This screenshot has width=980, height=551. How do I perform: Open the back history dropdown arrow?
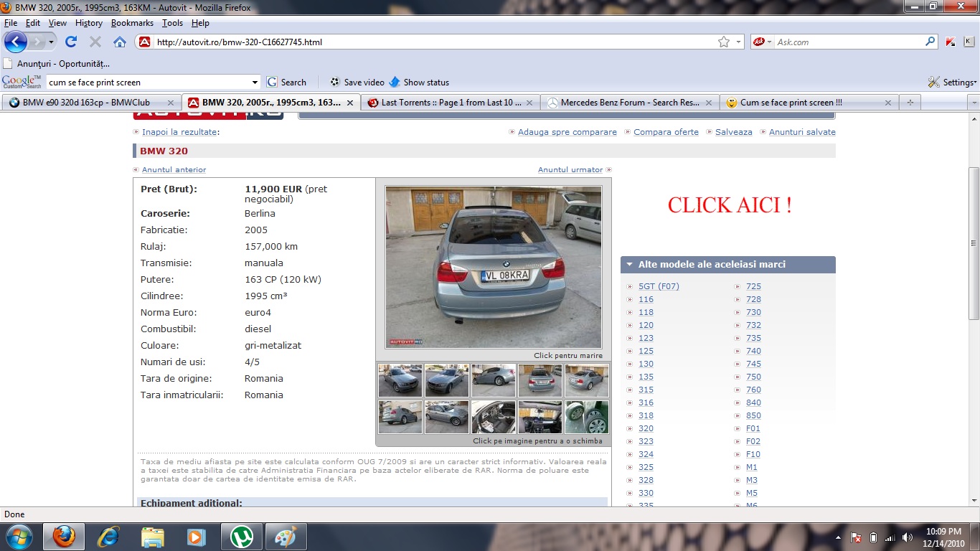[52, 42]
